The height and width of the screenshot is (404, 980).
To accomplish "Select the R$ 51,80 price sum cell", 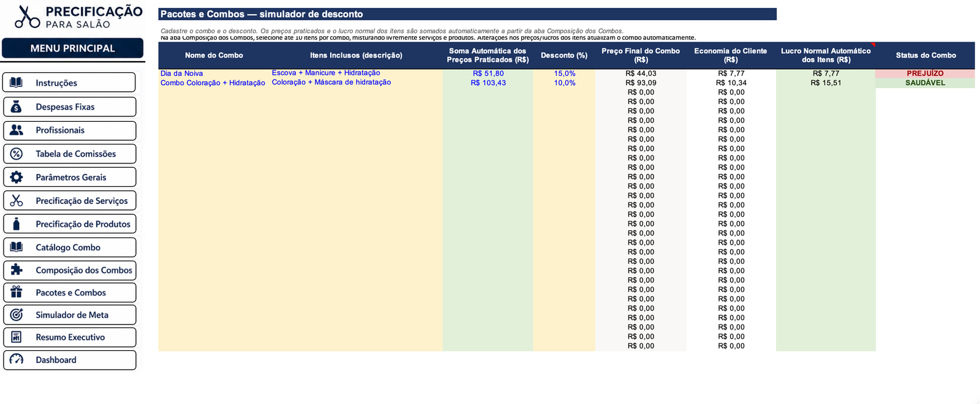I will pos(488,73).
